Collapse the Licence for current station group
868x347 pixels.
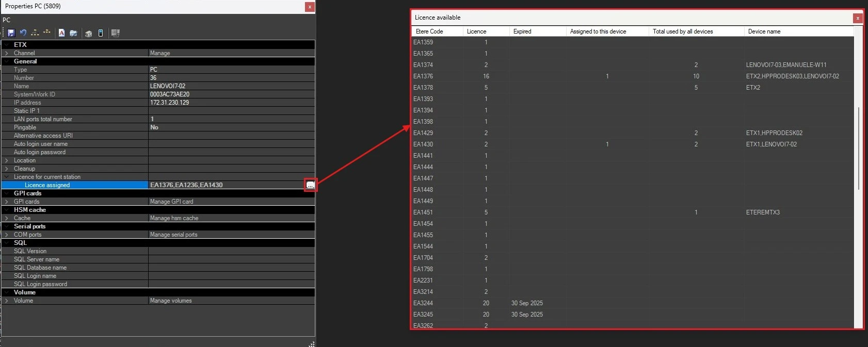(x=6, y=177)
